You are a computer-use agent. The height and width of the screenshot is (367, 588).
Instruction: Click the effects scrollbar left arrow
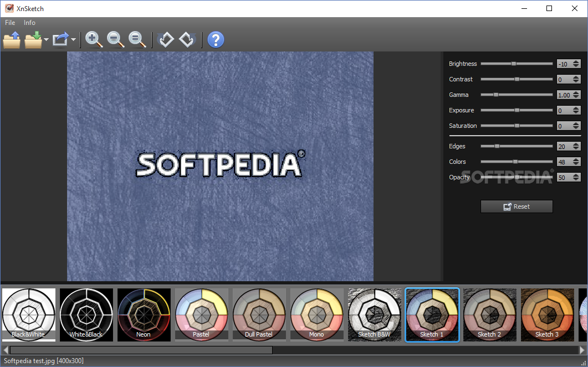pyautogui.click(x=5, y=350)
